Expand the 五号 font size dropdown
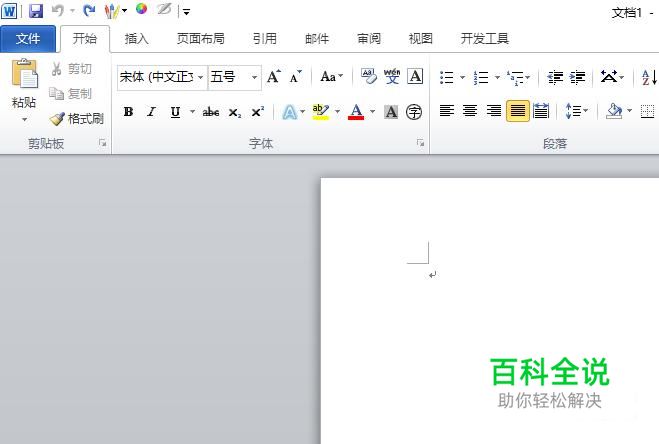Viewport: 659px width, 444px height. tap(254, 77)
